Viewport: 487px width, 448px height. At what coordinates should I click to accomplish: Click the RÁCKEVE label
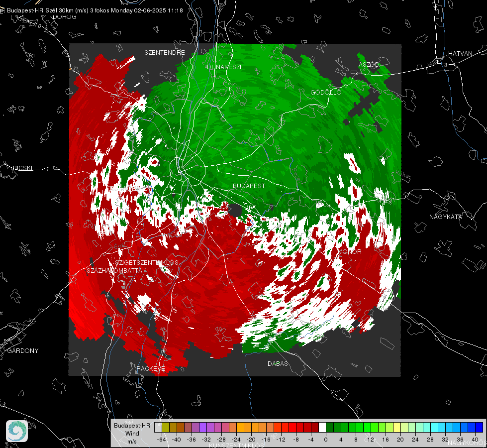(x=151, y=368)
